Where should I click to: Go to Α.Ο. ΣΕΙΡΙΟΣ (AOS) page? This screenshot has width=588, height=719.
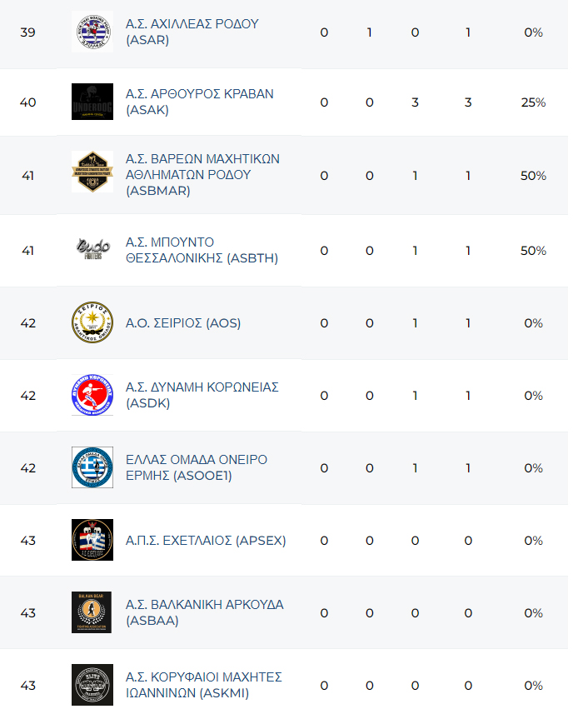coord(183,323)
